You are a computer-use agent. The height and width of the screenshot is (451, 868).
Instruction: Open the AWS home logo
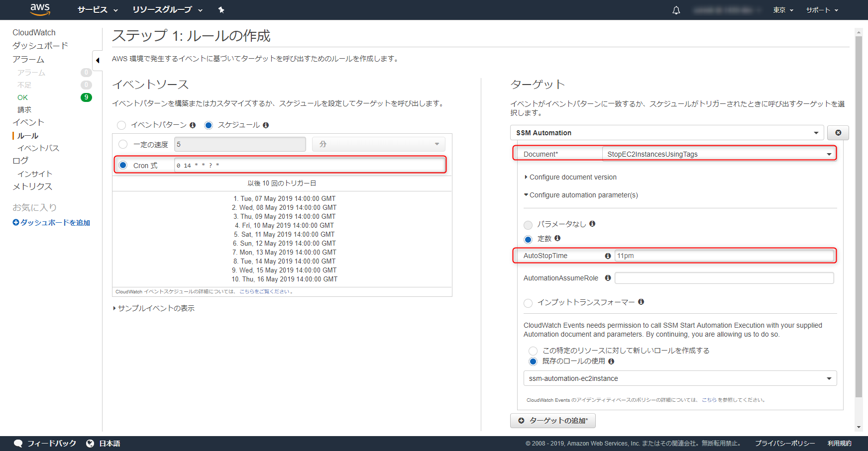tap(40, 9)
